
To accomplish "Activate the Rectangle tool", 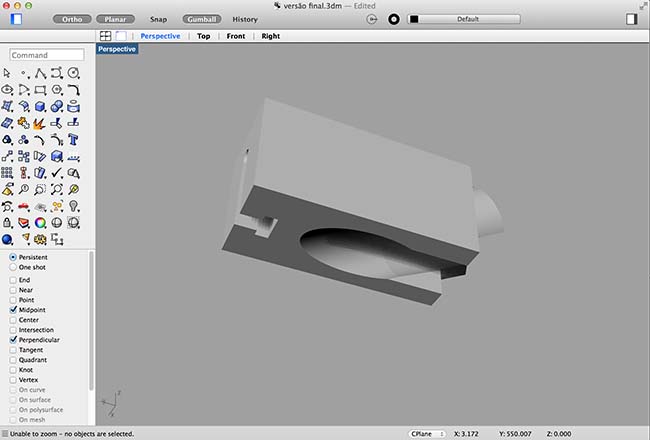I will 40,90.
